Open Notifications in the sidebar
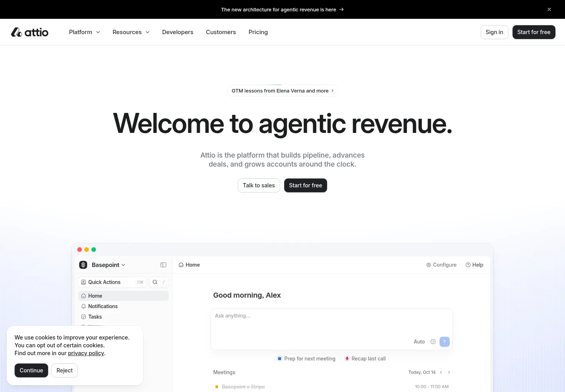 [x=123, y=306]
